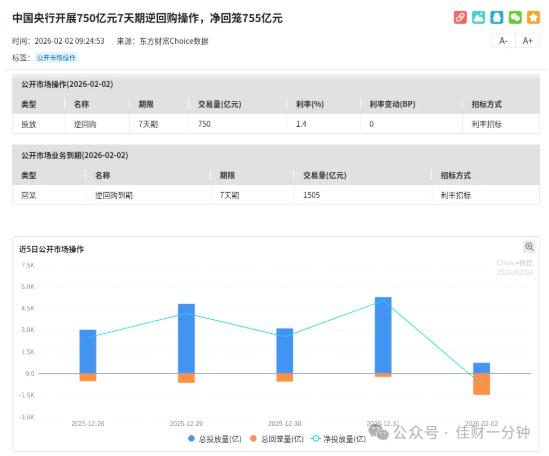
Task: Copy link using the red link icon
Action: [460, 17]
